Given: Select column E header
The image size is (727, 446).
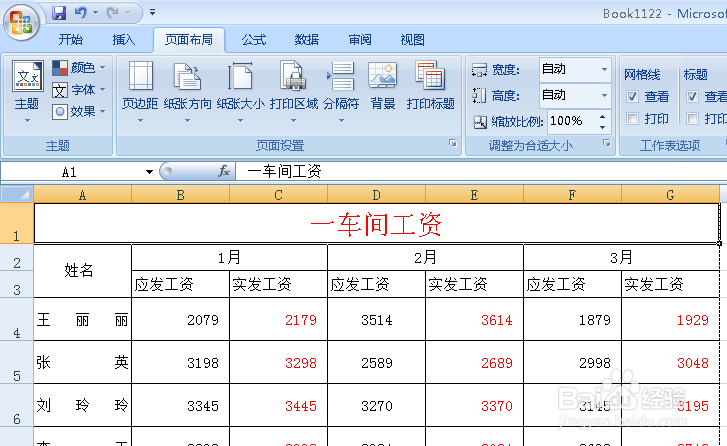Looking at the screenshot, I should (x=474, y=195).
